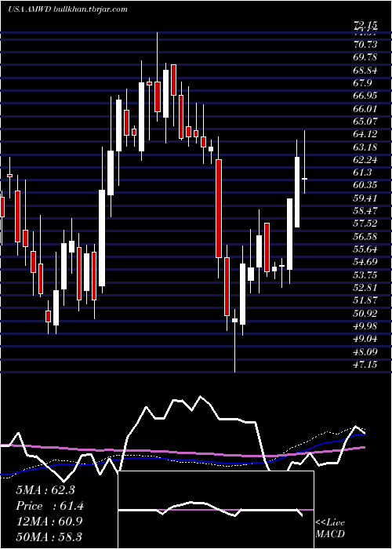
Task: Click the 50MA : 58.3 value
Action: point(49,536)
